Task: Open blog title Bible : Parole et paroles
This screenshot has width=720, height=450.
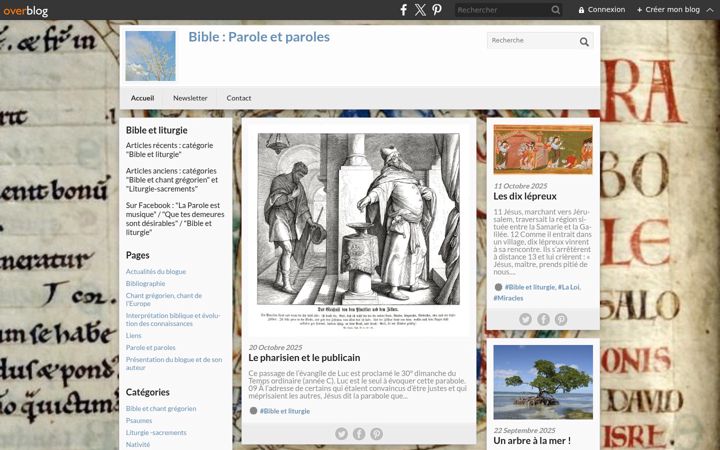Action: coord(259,37)
